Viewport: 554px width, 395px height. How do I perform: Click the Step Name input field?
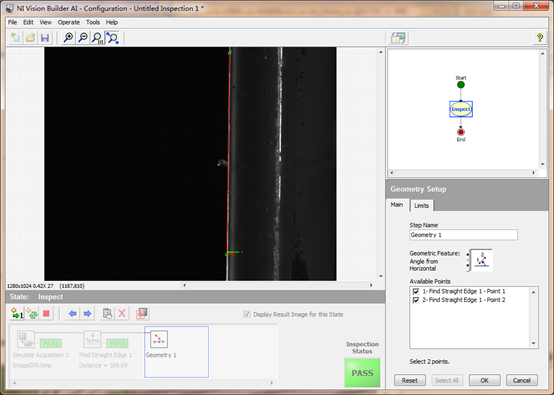point(463,235)
